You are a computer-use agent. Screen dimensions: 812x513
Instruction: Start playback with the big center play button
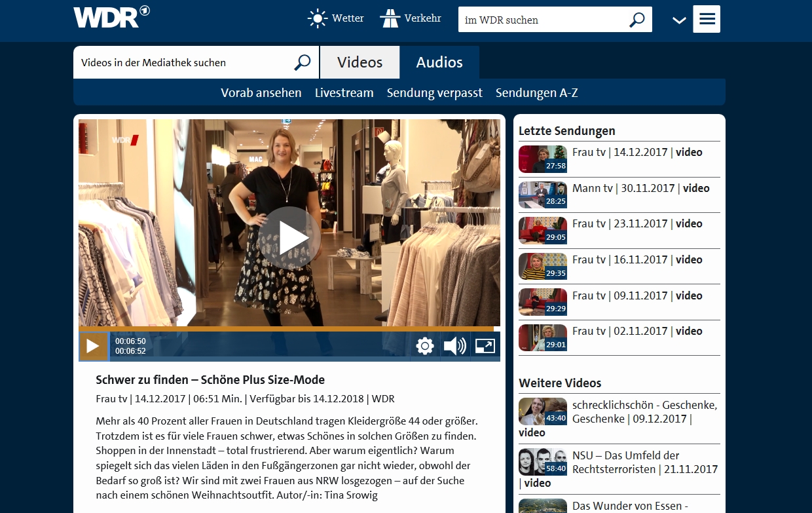(x=289, y=237)
